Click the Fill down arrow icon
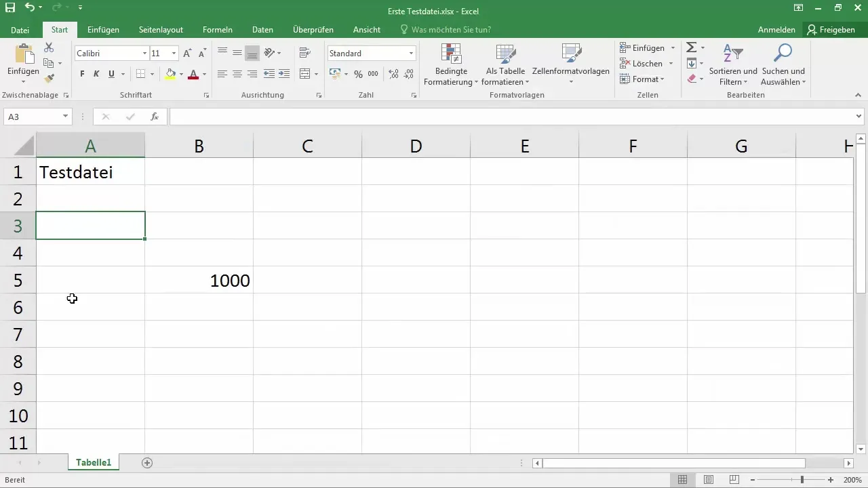 [x=691, y=63]
